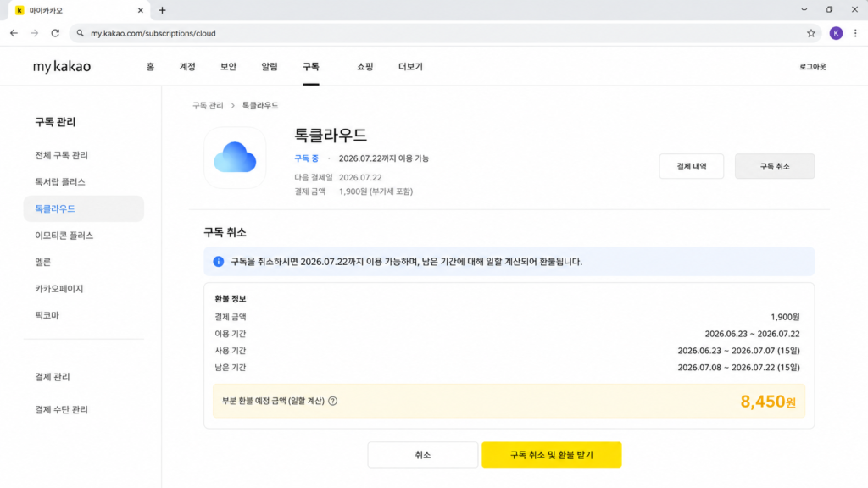The height and width of the screenshot is (488, 868).
Task: Open the Chrome profile avatar K
Action: tap(836, 33)
